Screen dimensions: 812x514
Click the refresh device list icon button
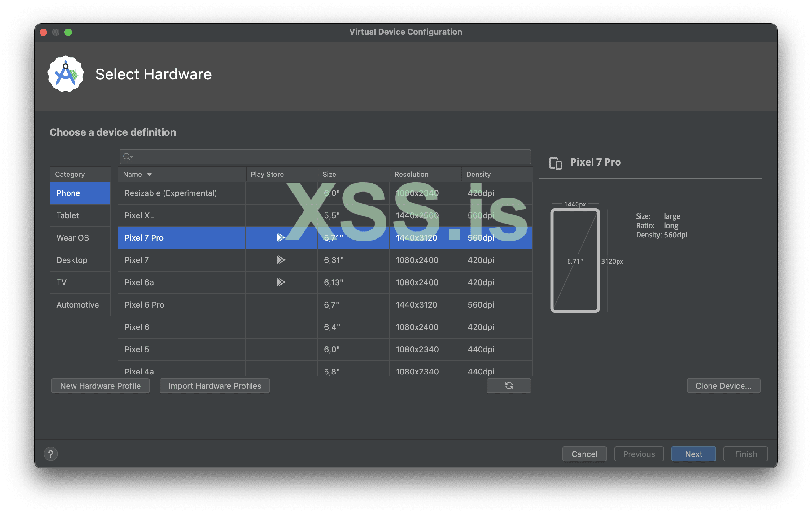pos(509,385)
